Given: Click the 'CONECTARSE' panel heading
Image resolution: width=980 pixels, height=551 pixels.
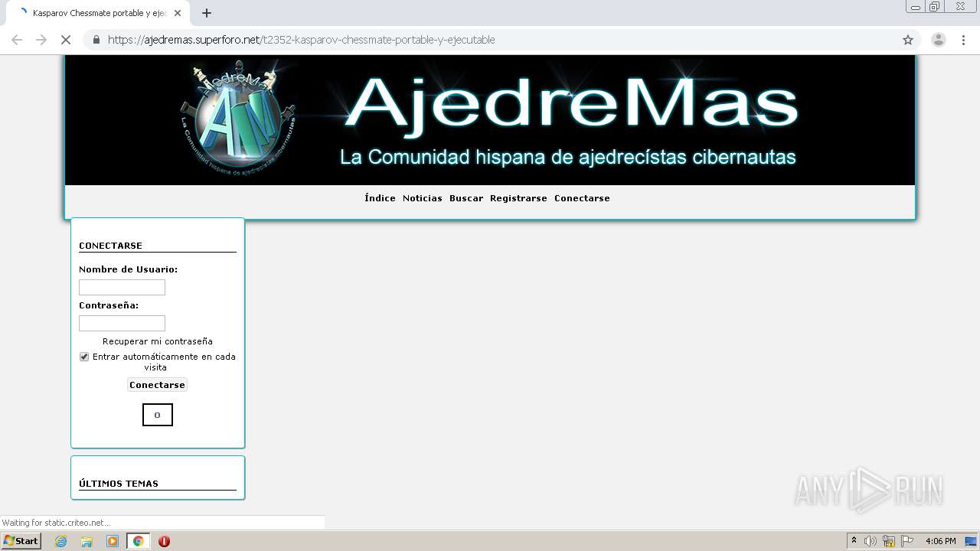Looking at the screenshot, I should (x=110, y=246).
